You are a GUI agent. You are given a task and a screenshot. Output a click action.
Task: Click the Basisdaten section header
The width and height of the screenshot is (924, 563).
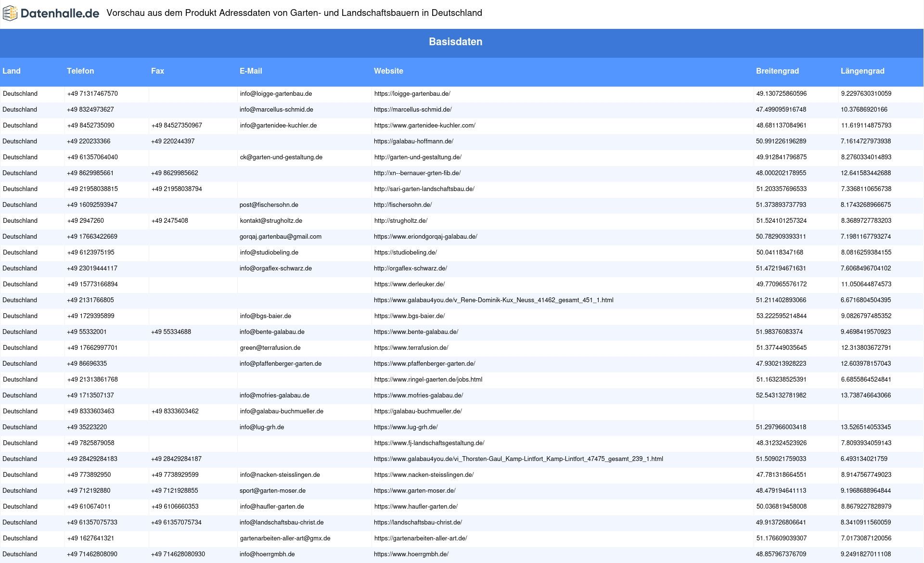coord(456,42)
